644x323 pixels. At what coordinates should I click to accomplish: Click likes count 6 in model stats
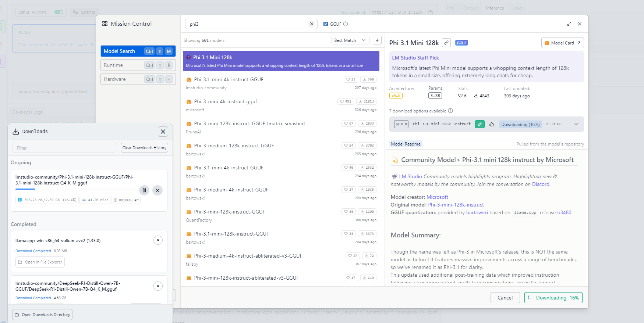pyautogui.click(x=463, y=96)
